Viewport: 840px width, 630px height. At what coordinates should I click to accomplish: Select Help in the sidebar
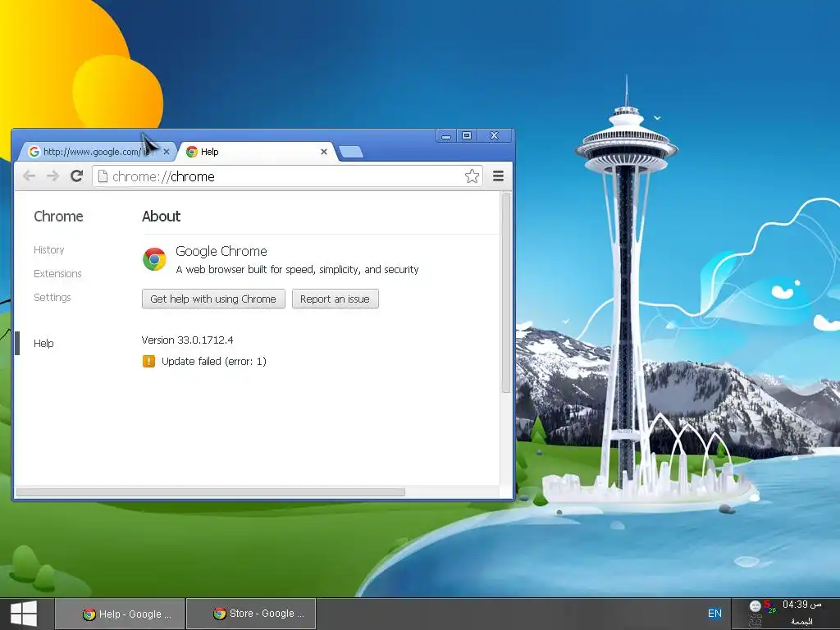[x=43, y=344]
